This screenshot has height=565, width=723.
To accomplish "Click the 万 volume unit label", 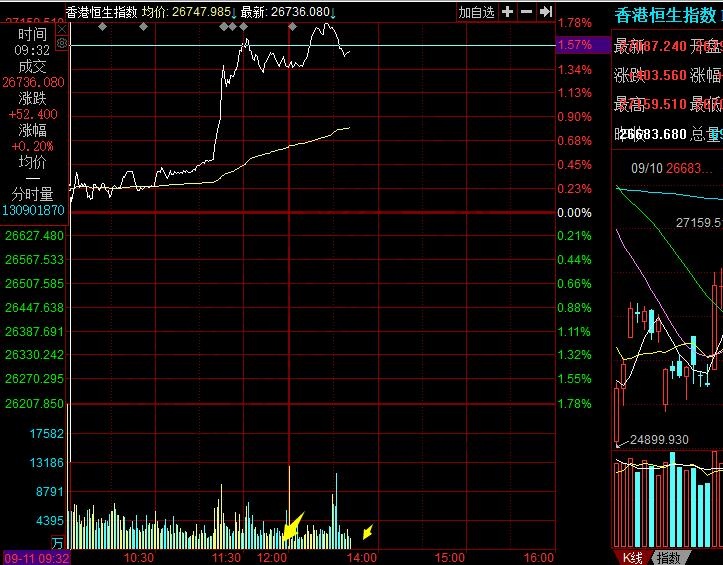I will pos(58,542).
